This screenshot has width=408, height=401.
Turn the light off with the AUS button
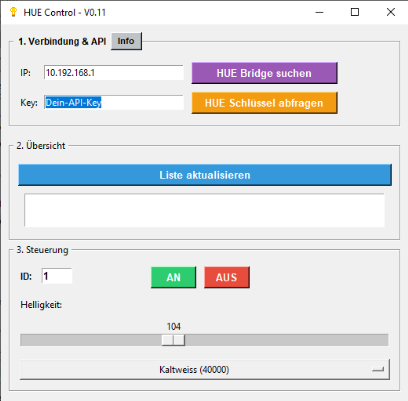(x=227, y=277)
